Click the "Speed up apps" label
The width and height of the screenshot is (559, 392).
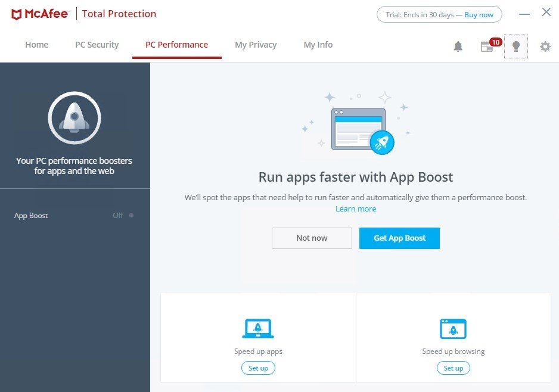point(258,351)
